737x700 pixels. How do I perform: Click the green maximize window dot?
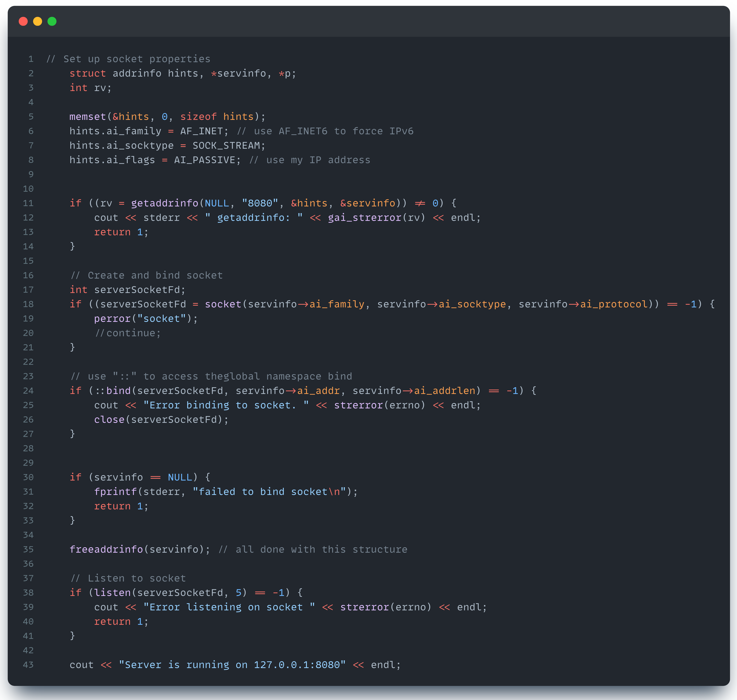pyautogui.click(x=52, y=21)
